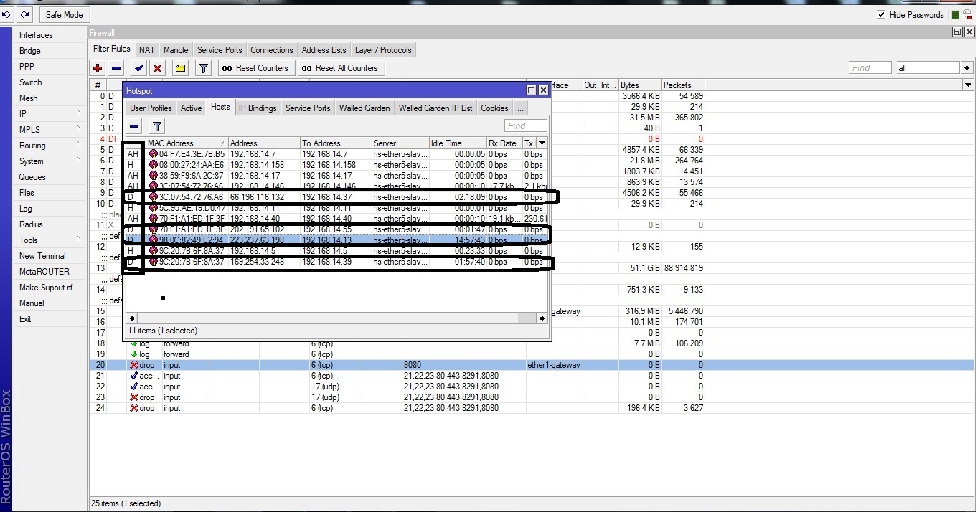The width and height of the screenshot is (980, 512).
Task: Maximize the Firewall window
Action: 958,32
